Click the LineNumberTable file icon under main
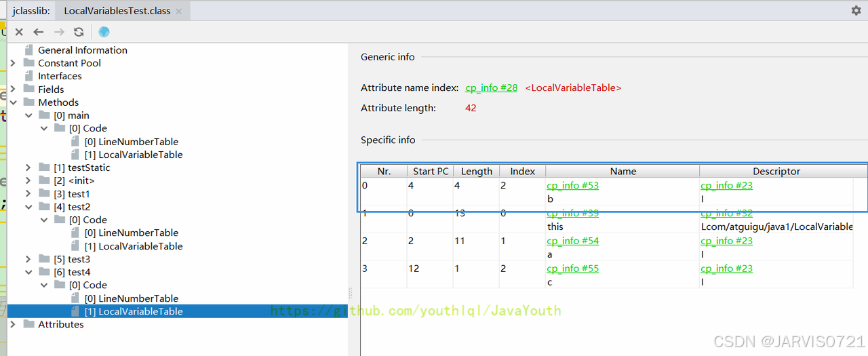Viewport: 868px width, 356px height. pos(75,142)
